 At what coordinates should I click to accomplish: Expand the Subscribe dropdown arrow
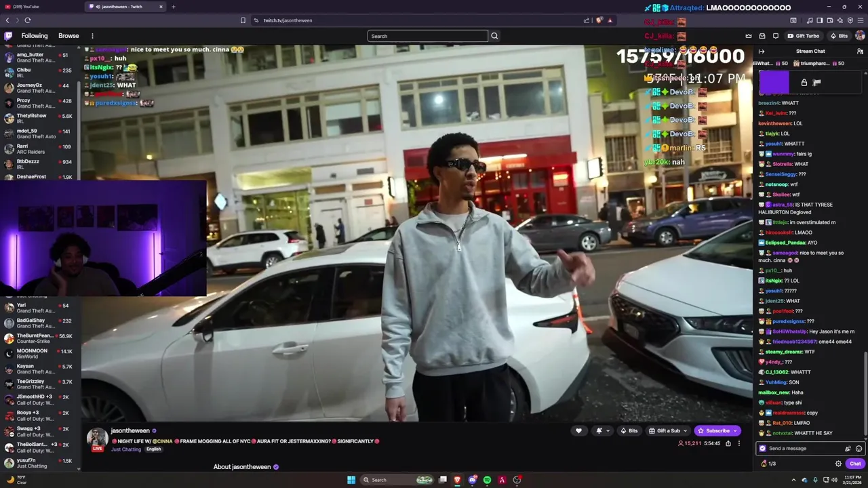735,430
